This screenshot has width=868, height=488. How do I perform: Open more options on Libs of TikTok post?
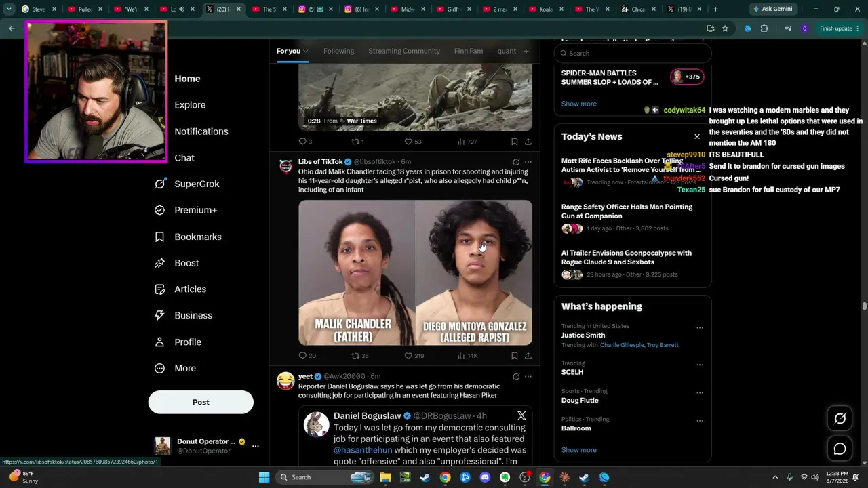click(528, 162)
